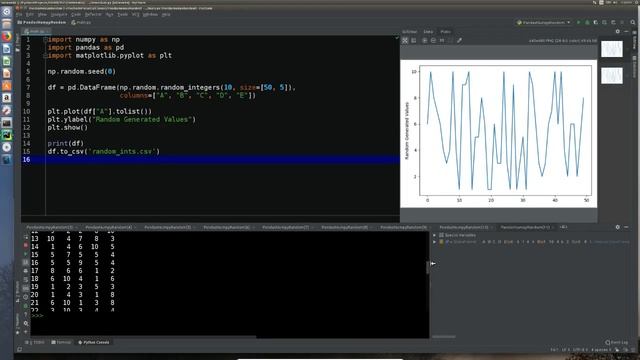This screenshot has width=640, height=360.
Task: Run the project with the green Run arrow
Action: 578,22
